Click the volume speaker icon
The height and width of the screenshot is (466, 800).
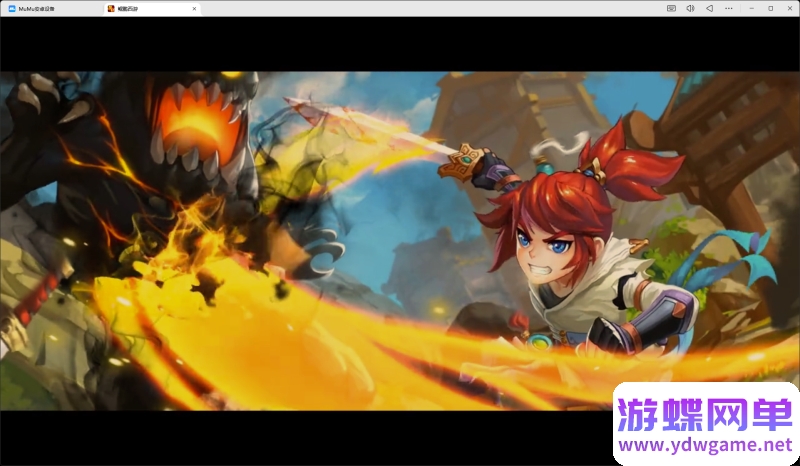tap(690, 8)
